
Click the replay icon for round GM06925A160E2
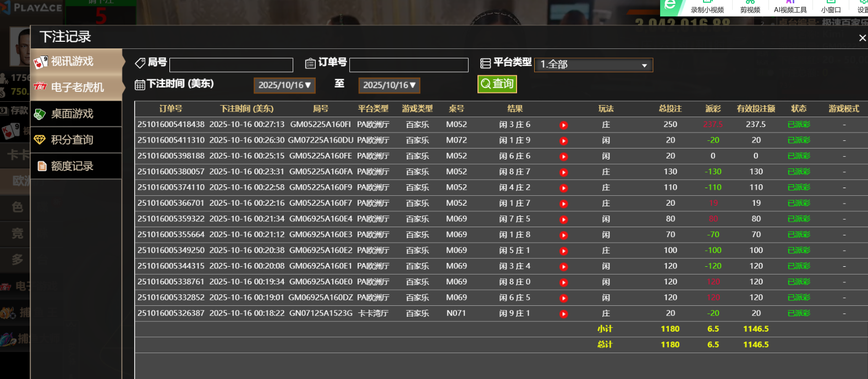(563, 251)
